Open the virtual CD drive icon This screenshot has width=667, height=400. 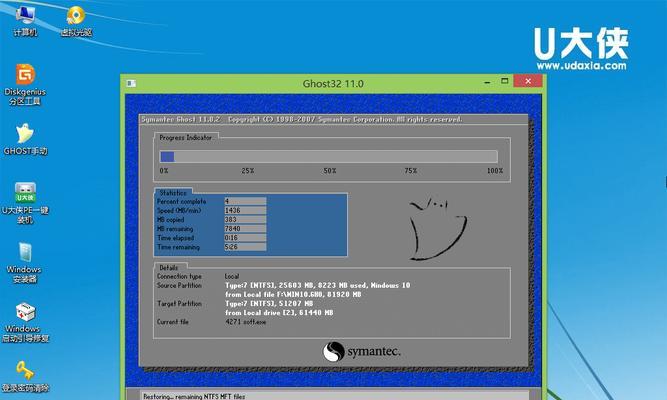[x=76, y=20]
